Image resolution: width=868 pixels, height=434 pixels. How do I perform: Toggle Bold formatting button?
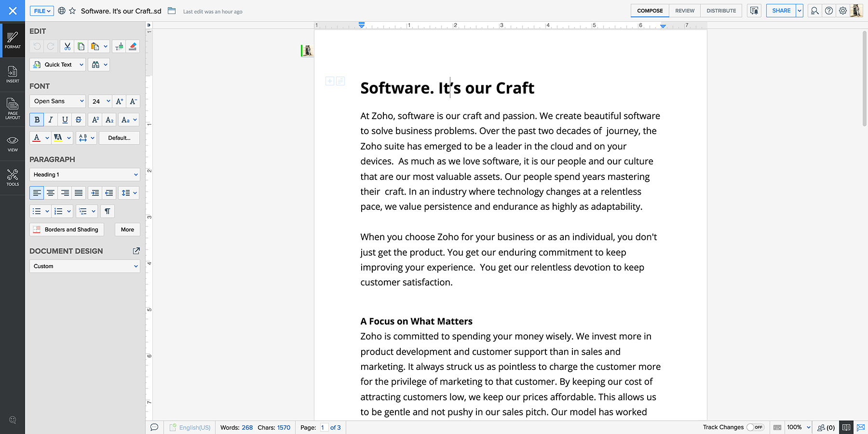pos(37,120)
